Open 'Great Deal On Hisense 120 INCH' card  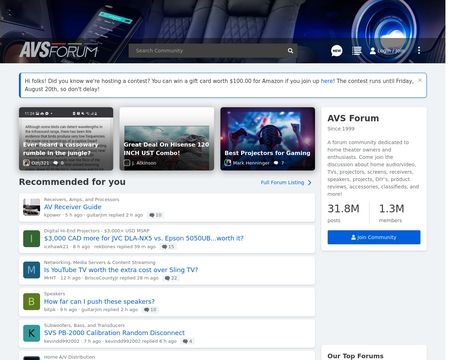coord(167,139)
